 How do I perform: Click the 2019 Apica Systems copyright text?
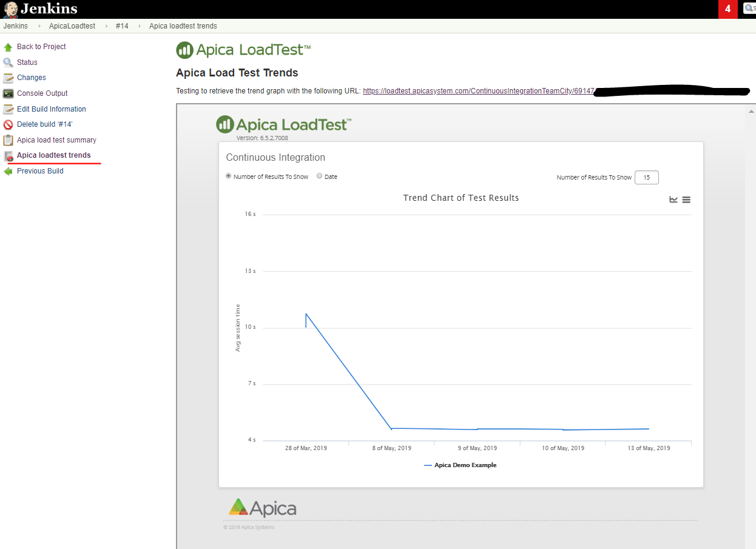249,527
